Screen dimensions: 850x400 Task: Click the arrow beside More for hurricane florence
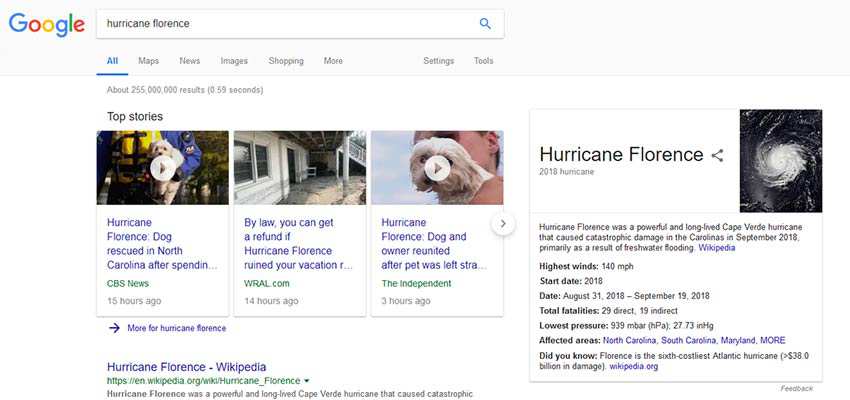coord(115,328)
